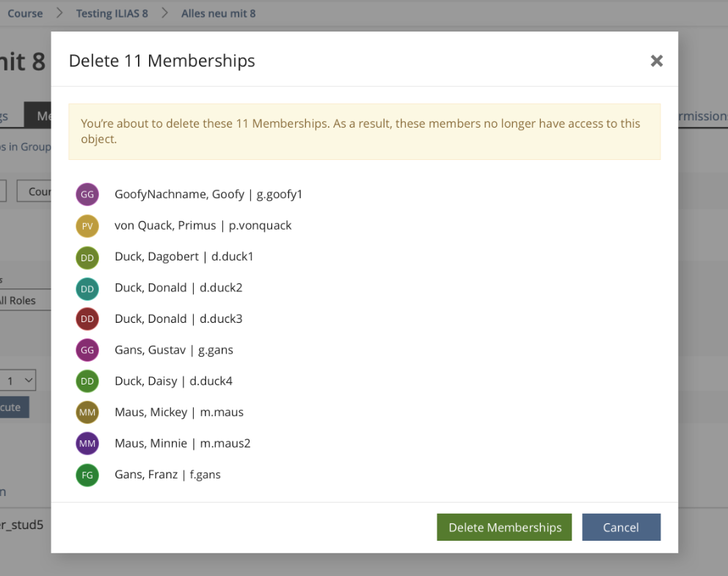728x576 pixels.
Task: Expand the All Roles dropdown filter
Action: (22, 300)
